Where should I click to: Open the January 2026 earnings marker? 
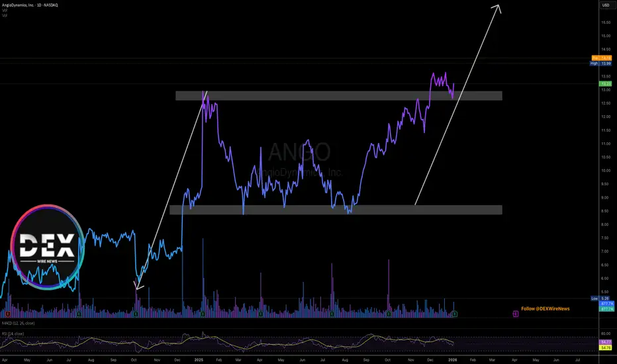pyautogui.click(x=455, y=314)
